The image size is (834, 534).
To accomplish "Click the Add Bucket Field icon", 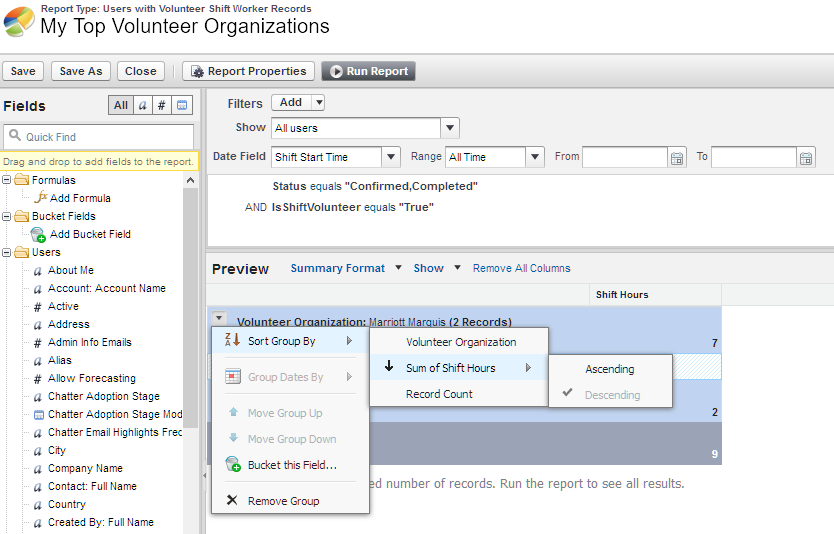I will (x=38, y=235).
